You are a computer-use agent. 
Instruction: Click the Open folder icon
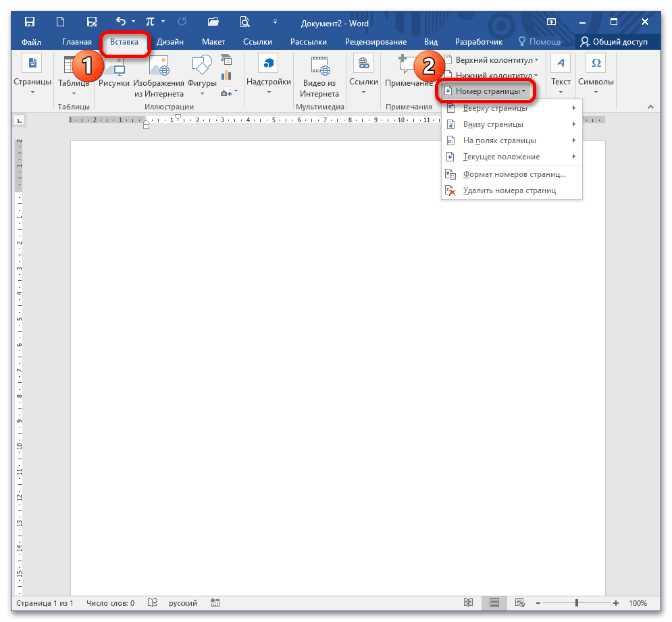coord(213,22)
